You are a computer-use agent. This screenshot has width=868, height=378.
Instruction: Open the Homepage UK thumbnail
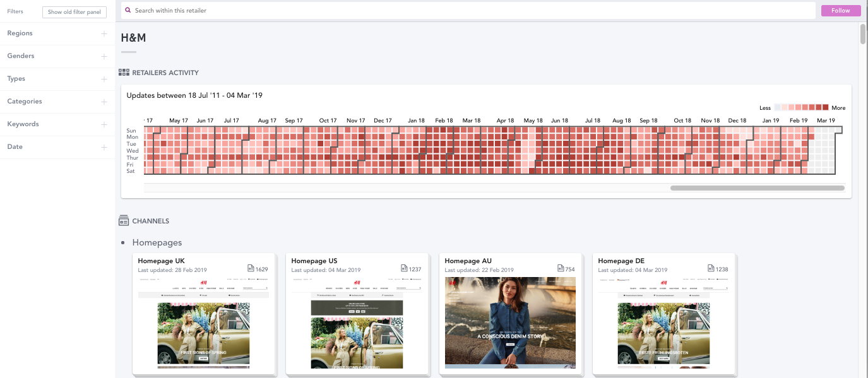(203, 322)
